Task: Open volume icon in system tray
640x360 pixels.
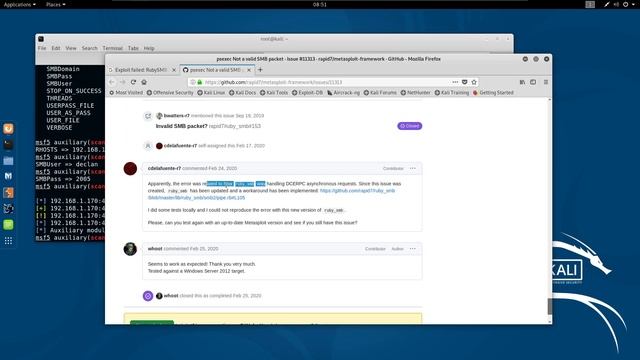Action: pyautogui.click(x=616, y=4)
